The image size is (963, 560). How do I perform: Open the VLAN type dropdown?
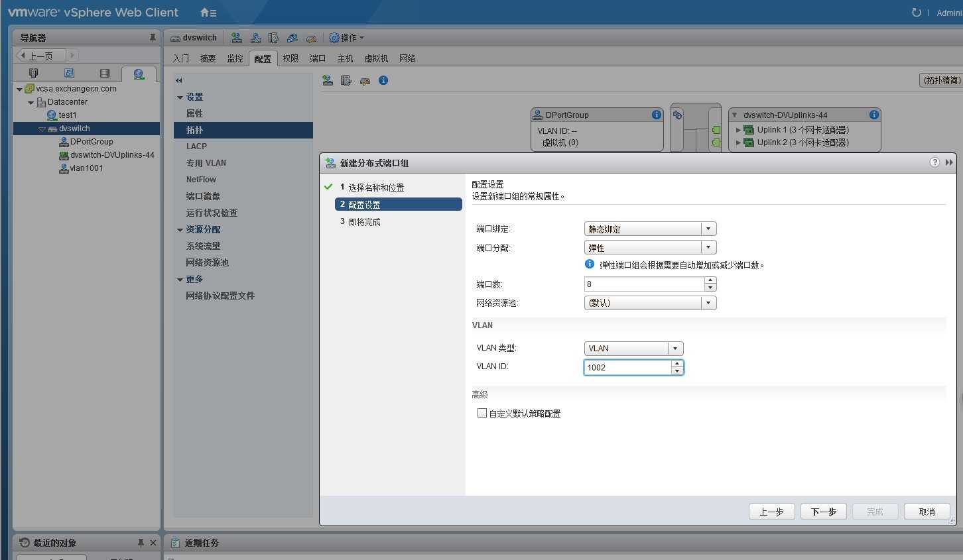coord(675,349)
